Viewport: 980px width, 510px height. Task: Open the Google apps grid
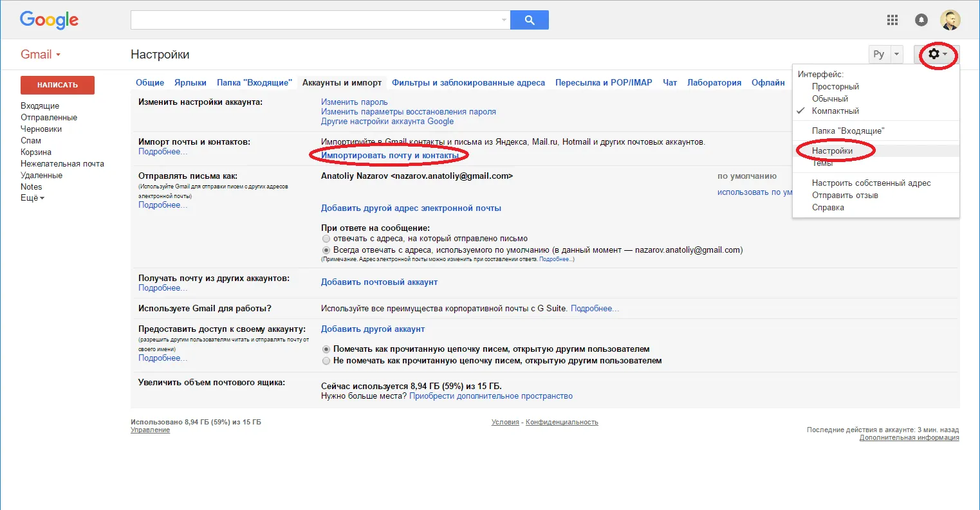pyautogui.click(x=892, y=20)
